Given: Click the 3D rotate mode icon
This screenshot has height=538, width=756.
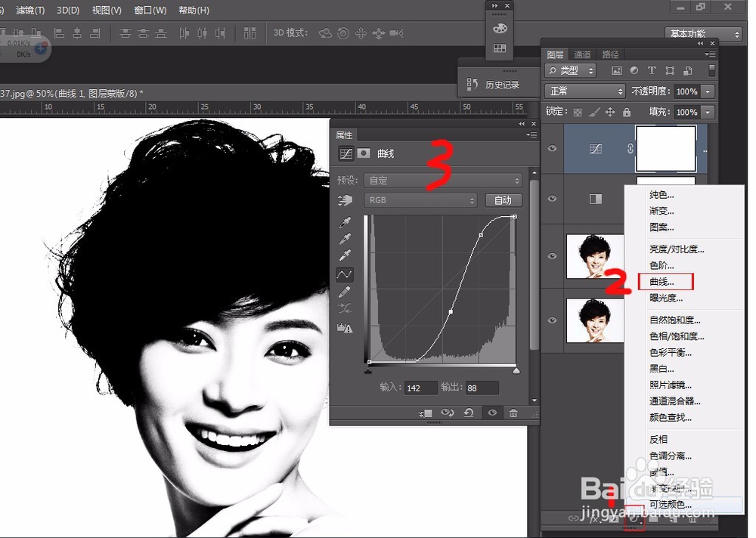Looking at the screenshot, I should click(325, 33).
